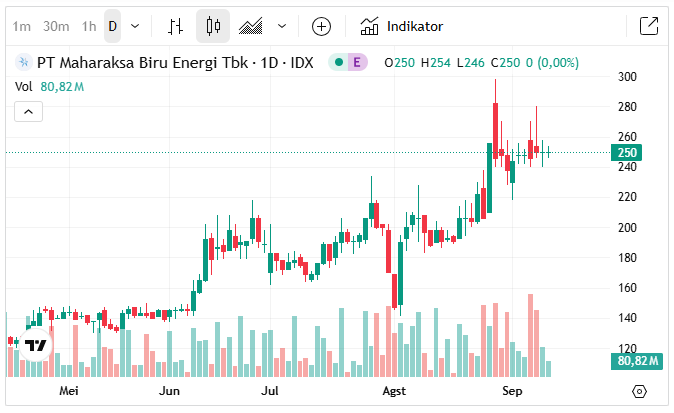Select the bar chart style icon
674x413 pixels.
(176, 26)
